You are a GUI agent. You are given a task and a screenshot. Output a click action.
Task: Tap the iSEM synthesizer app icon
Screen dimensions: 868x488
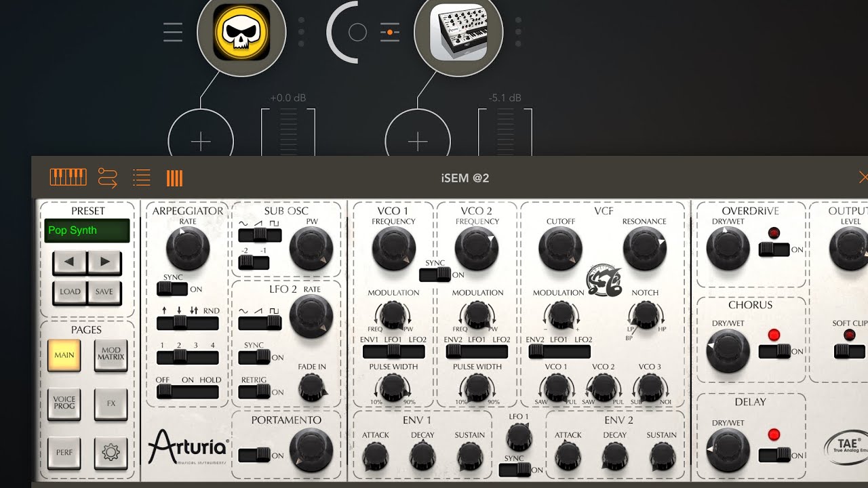click(x=458, y=32)
